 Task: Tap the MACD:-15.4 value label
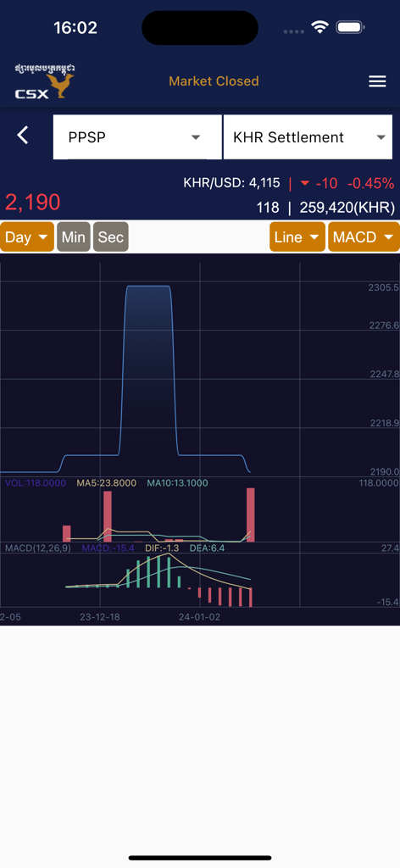[x=108, y=548]
